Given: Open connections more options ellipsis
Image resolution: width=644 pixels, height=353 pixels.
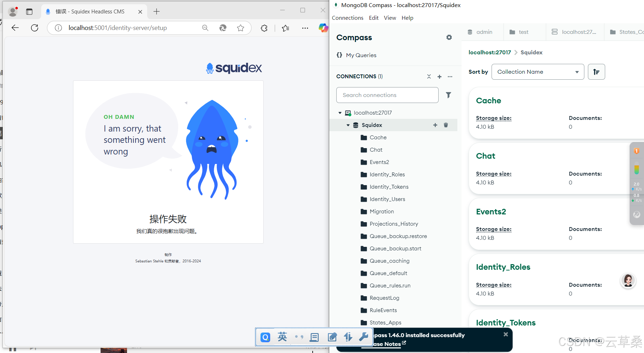Looking at the screenshot, I should click(x=450, y=77).
